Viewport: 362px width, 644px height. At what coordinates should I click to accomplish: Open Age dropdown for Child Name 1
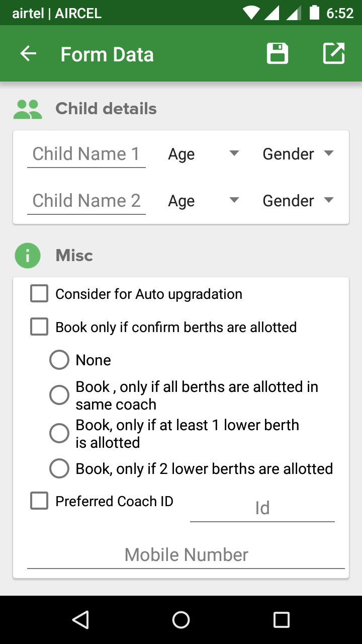(x=203, y=154)
